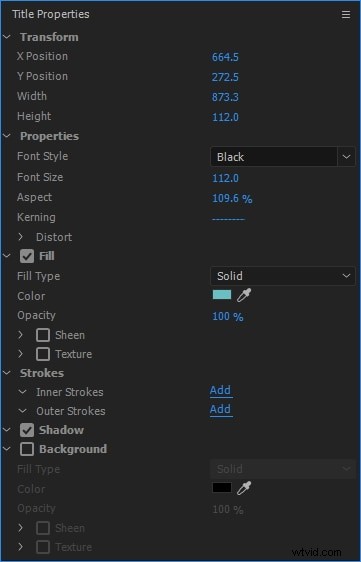Open the Fill Type dropdown showing Solid
Image resolution: width=361 pixels, height=562 pixels.
282,276
